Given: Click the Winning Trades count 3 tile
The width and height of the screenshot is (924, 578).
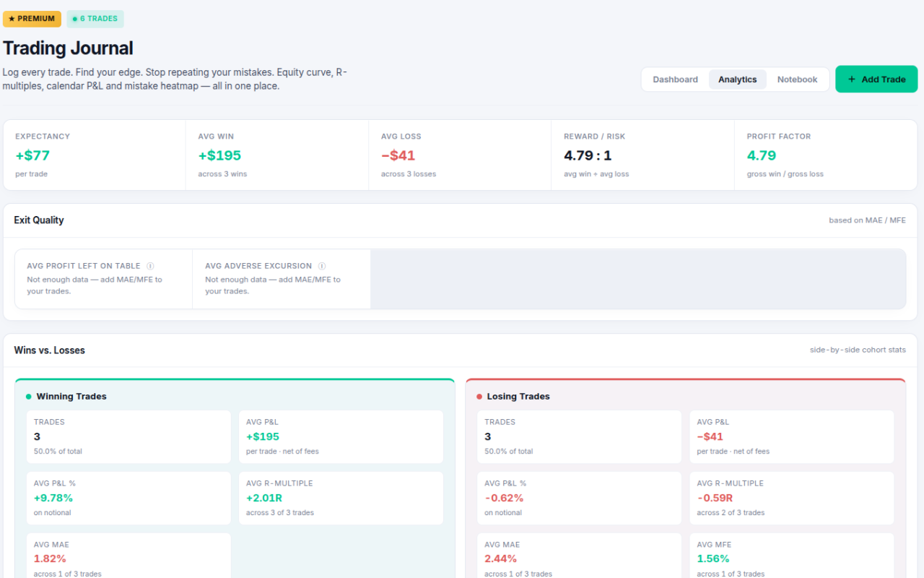Looking at the screenshot, I should (x=128, y=437).
